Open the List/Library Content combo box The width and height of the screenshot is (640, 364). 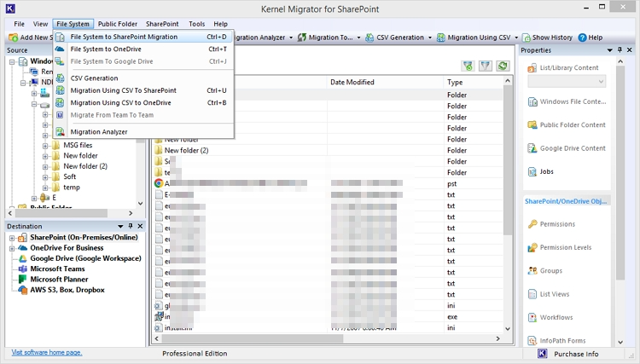567,82
